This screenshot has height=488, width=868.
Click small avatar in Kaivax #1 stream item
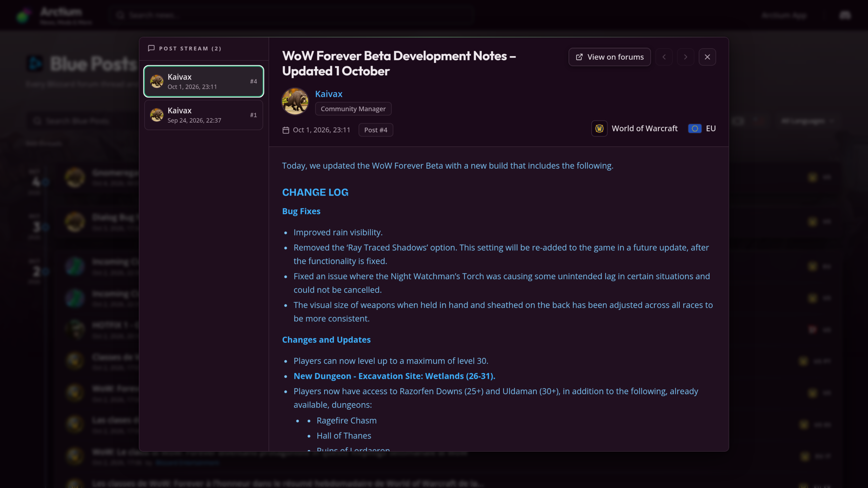point(157,115)
